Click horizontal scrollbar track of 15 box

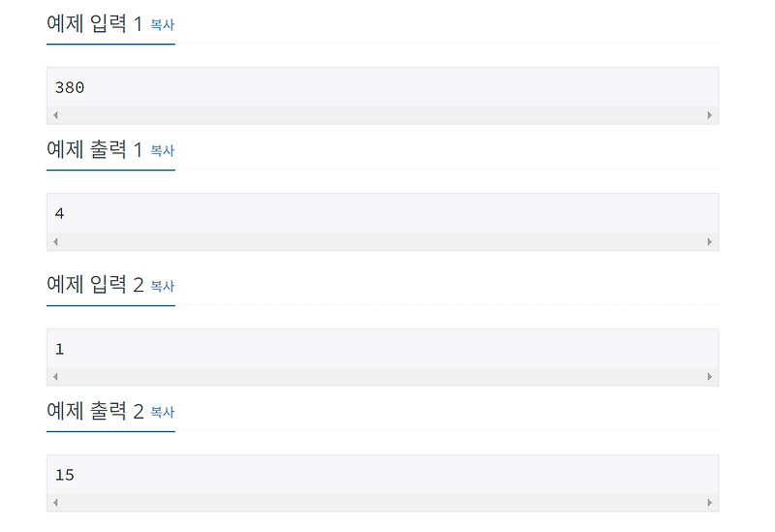pyautogui.click(x=383, y=502)
